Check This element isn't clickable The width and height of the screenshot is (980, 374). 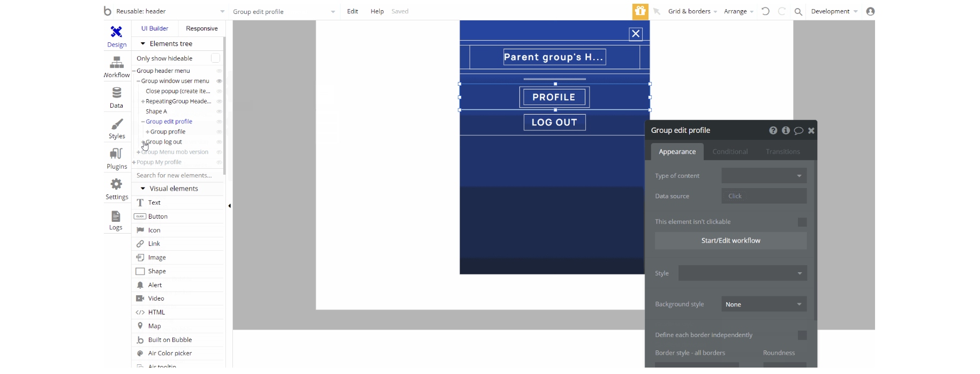pos(802,222)
